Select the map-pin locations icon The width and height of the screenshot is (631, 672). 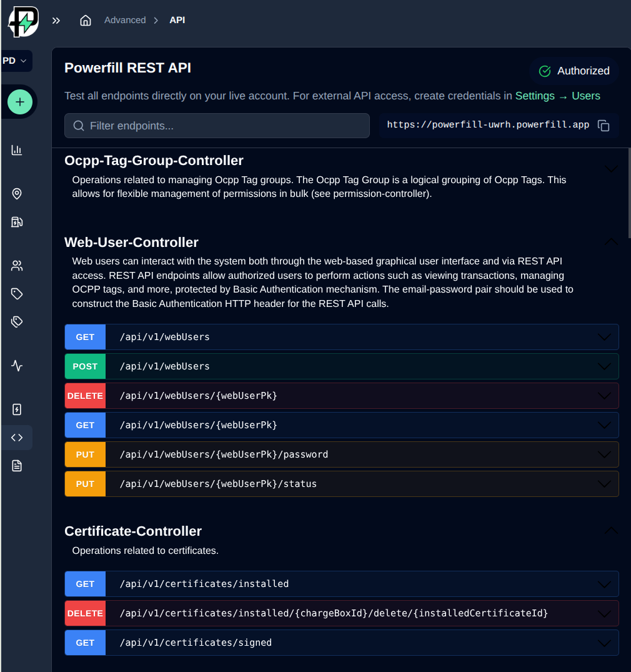click(x=16, y=194)
